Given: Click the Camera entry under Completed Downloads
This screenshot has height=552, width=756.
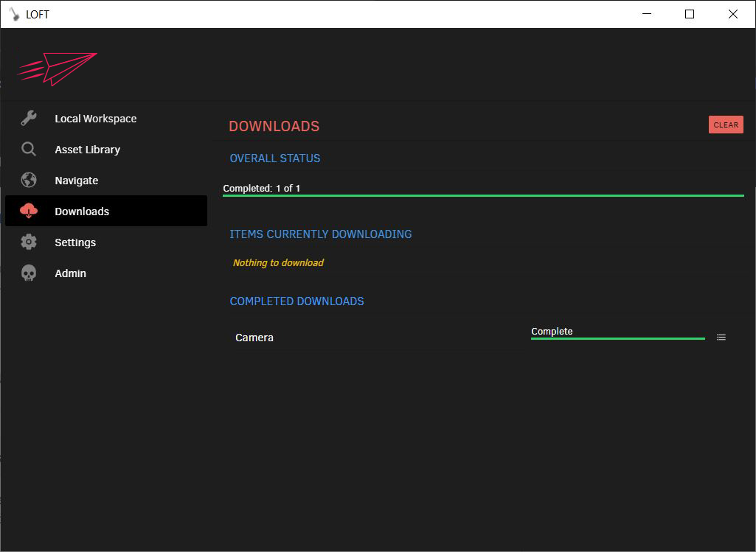Looking at the screenshot, I should coord(254,337).
